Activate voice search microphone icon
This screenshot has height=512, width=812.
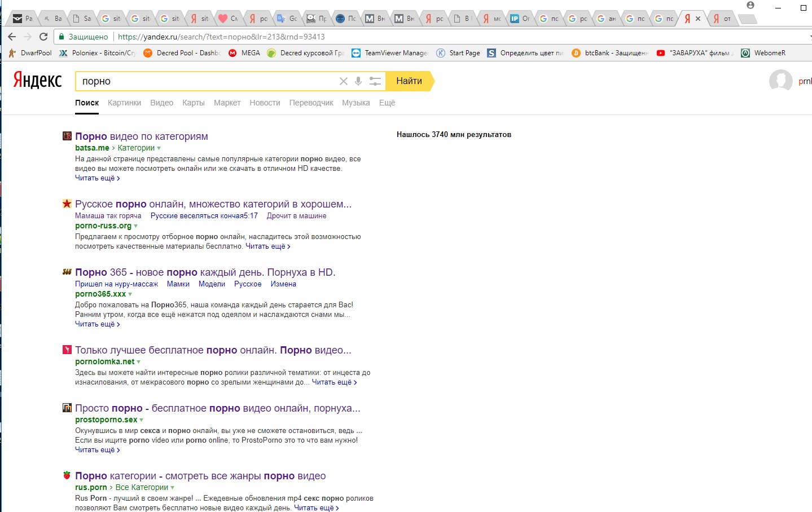point(358,81)
